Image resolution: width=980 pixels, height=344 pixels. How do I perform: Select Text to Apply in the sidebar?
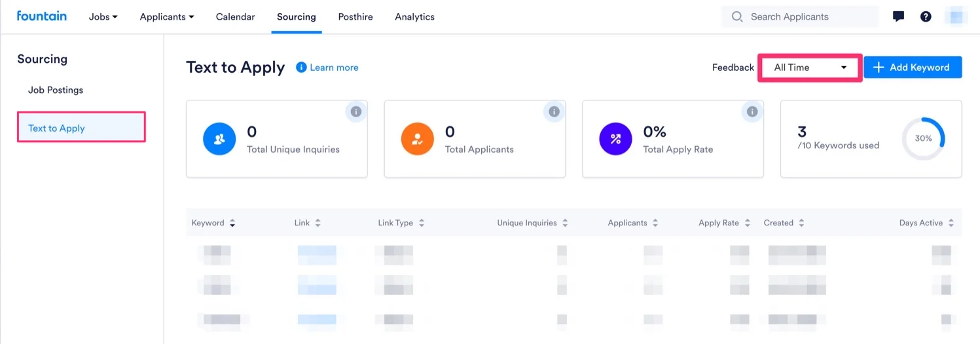click(x=81, y=128)
